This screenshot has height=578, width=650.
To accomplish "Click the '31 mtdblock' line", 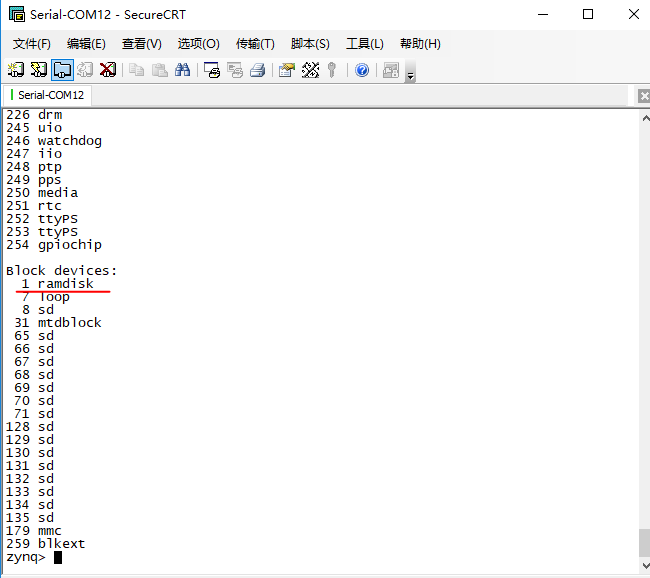I will (58, 323).
